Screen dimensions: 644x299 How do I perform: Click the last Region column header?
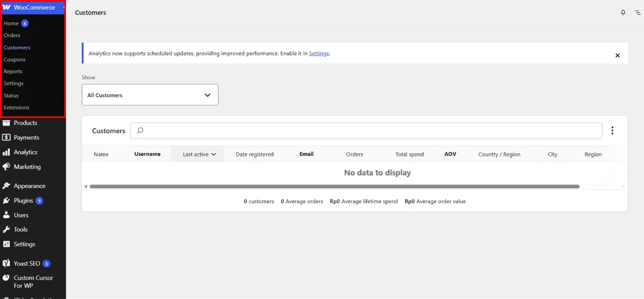coord(593,154)
